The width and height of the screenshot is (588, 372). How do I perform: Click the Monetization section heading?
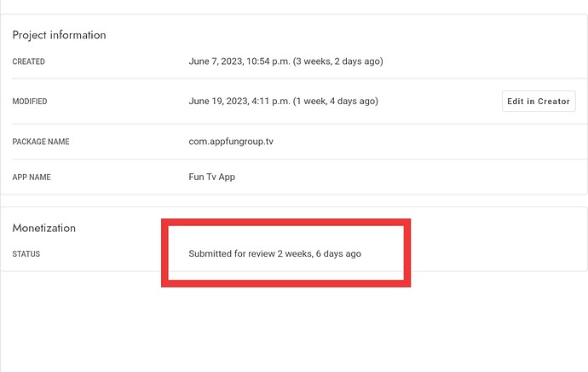click(x=44, y=228)
